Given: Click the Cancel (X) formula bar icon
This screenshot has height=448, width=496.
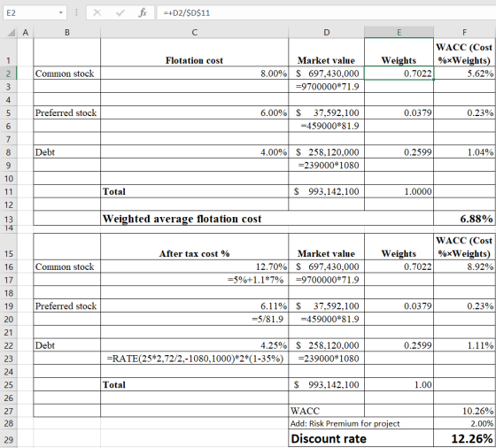Looking at the screenshot, I should (97, 12).
